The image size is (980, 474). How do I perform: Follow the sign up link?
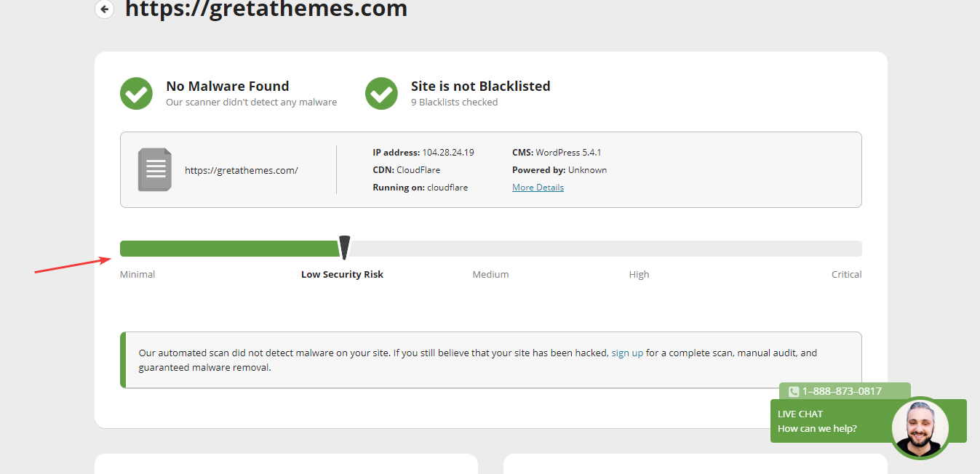pos(627,353)
